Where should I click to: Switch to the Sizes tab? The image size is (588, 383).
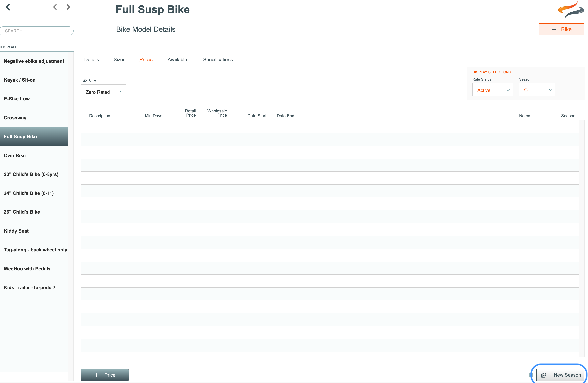click(x=119, y=60)
